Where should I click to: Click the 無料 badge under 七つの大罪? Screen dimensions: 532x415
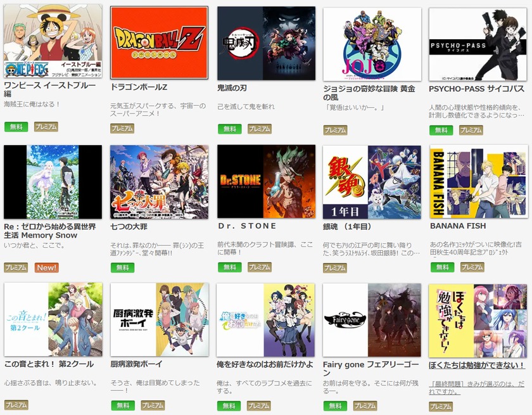[x=122, y=268]
